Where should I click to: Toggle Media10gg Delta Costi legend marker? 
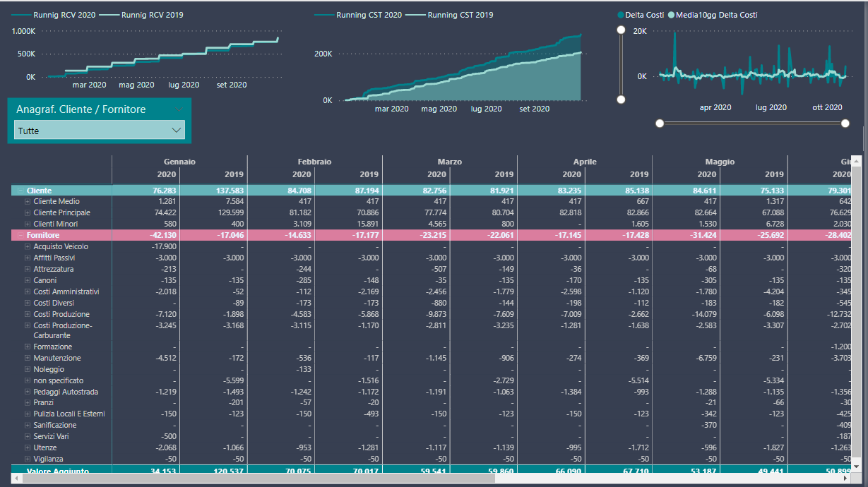tap(671, 15)
